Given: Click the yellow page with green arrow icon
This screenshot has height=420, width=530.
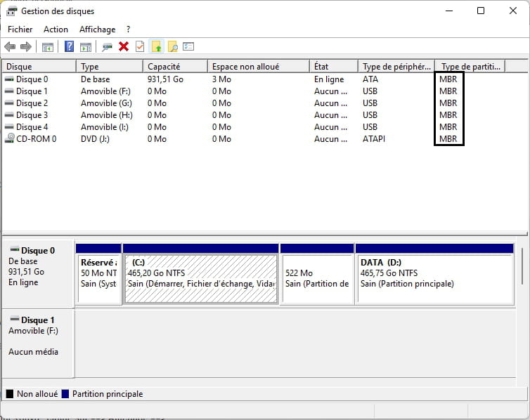Looking at the screenshot, I should pos(156,47).
